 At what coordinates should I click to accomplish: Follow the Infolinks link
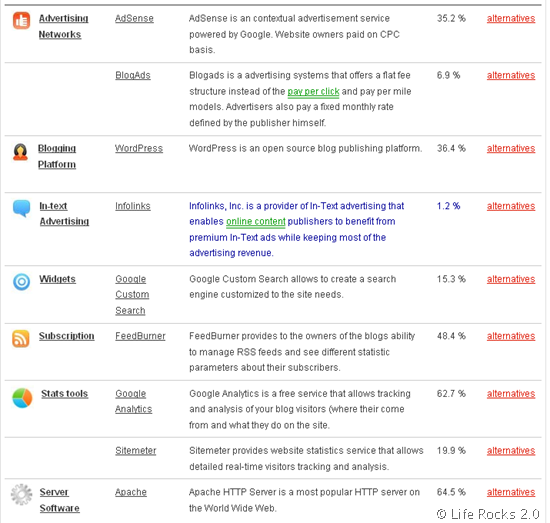coord(133,206)
